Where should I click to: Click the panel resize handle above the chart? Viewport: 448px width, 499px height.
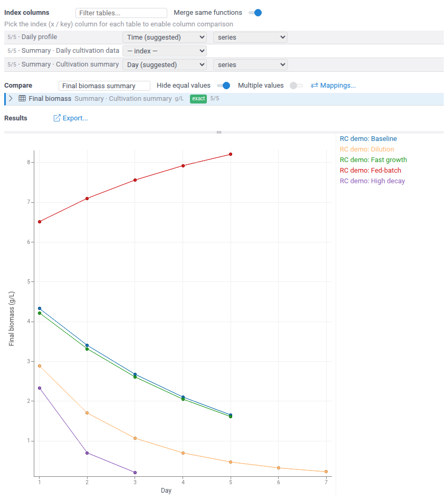click(x=219, y=132)
